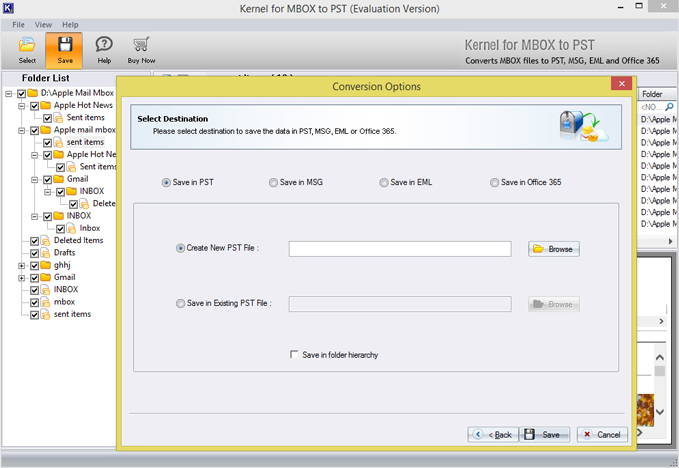The height and width of the screenshot is (468, 679).
Task: Click the Back button in the dialog
Action: [x=493, y=435]
